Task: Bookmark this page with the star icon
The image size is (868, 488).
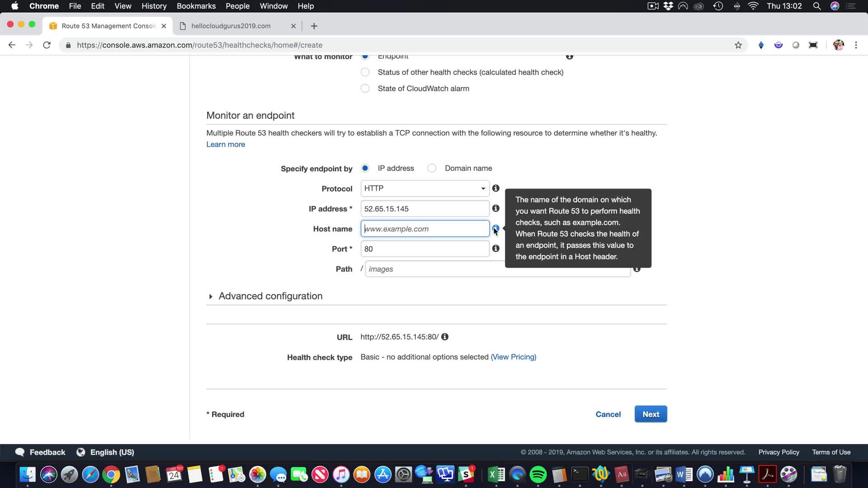Action: (738, 45)
